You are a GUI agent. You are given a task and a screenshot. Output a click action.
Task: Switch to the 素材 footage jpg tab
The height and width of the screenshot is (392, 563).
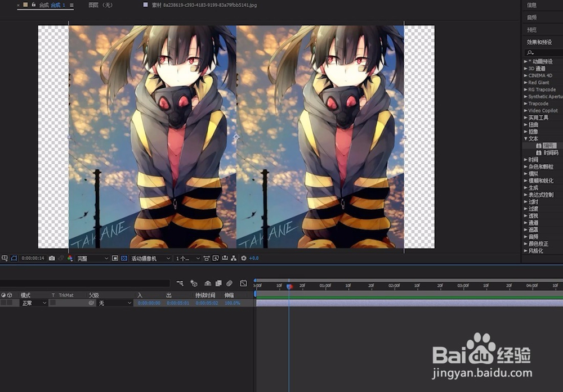(x=204, y=5)
